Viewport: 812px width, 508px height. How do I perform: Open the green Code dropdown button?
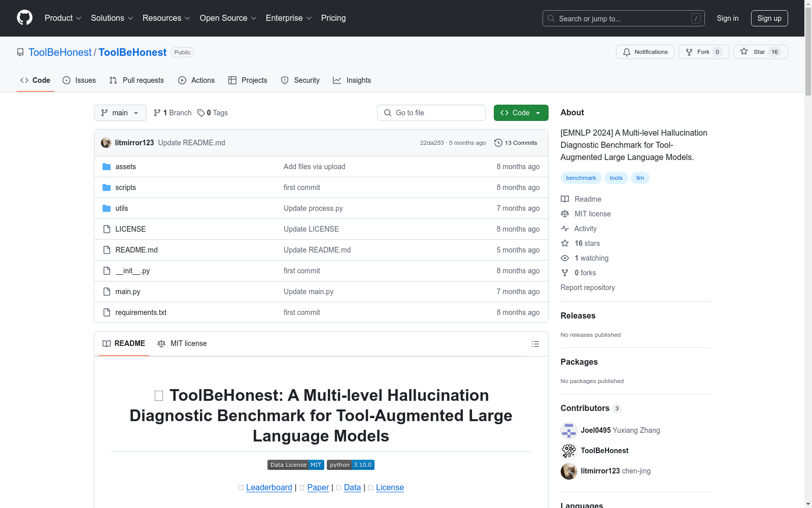521,113
